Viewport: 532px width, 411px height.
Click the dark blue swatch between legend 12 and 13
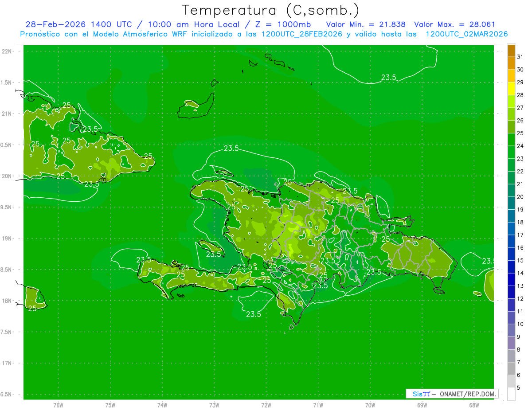click(511, 292)
